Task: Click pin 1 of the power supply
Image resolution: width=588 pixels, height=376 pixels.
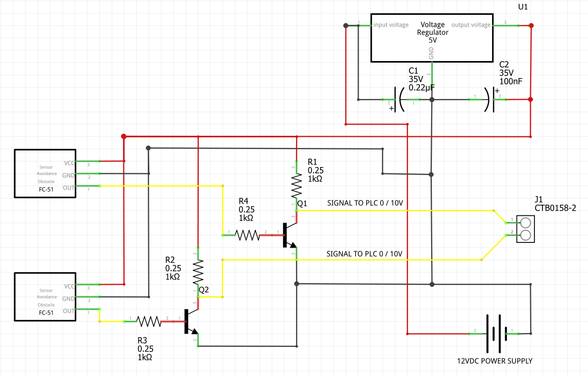Action: (x=513, y=333)
